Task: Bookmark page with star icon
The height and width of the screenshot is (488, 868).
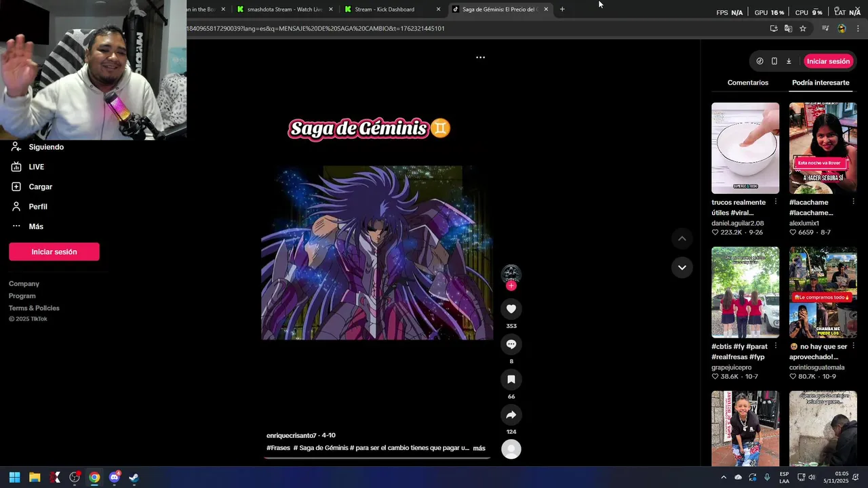Action: point(803,28)
